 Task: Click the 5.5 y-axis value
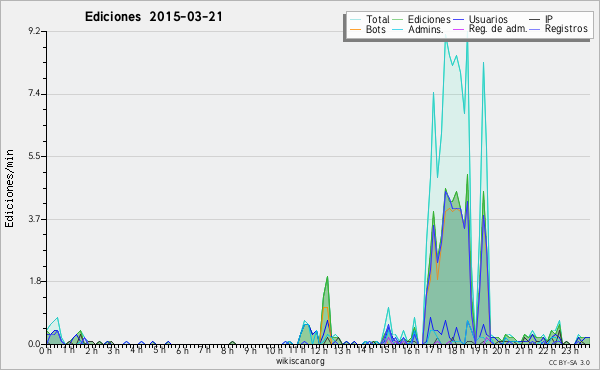click(x=34, y=156)
